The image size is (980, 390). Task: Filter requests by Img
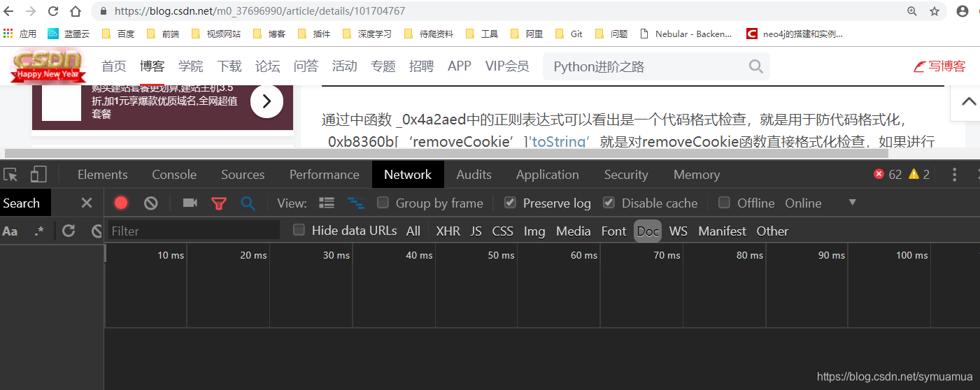coord(534,231)
